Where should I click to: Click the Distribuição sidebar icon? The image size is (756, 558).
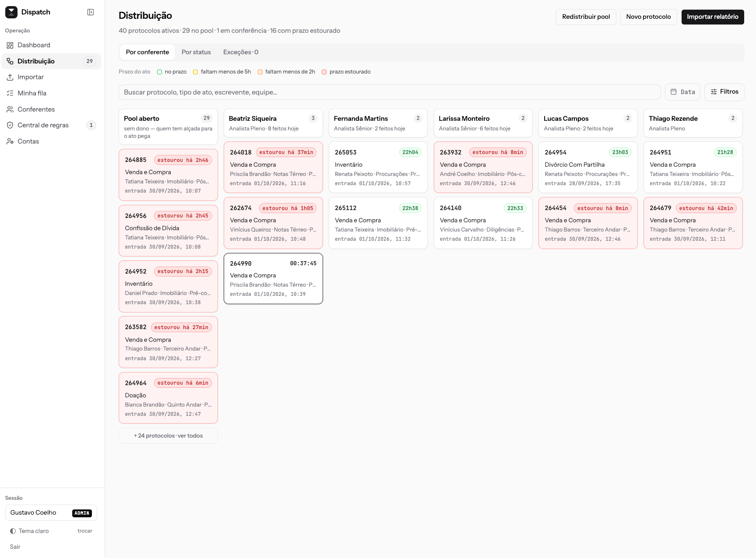click(x=10, y=61)
